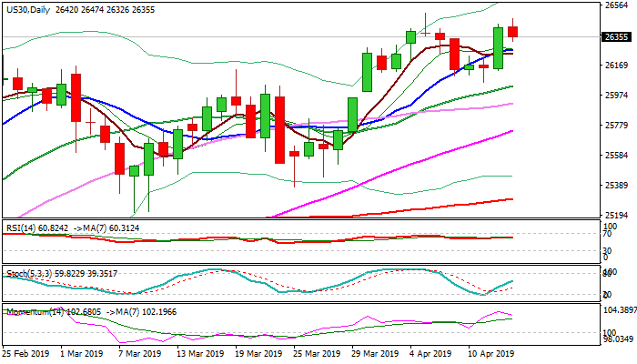637x364 pixels.
Task: Click the RSI 70 level label
Action: pyautogui.click(x=608, y=234)
